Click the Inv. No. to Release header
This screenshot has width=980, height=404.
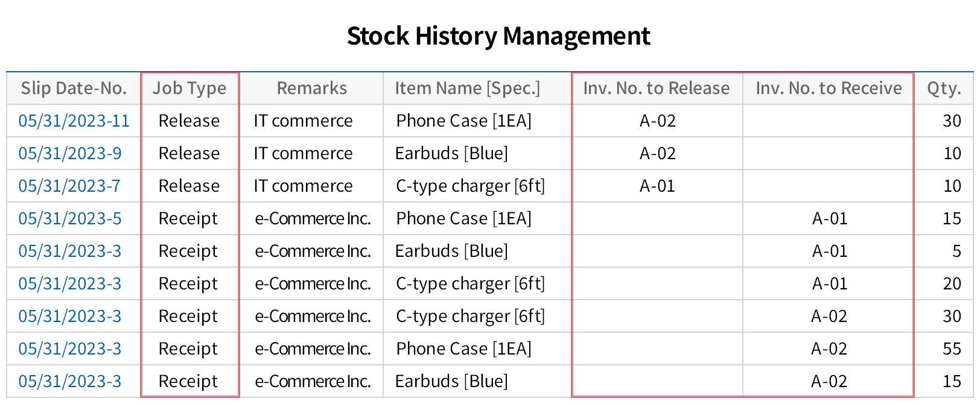[x=656, y=88]
